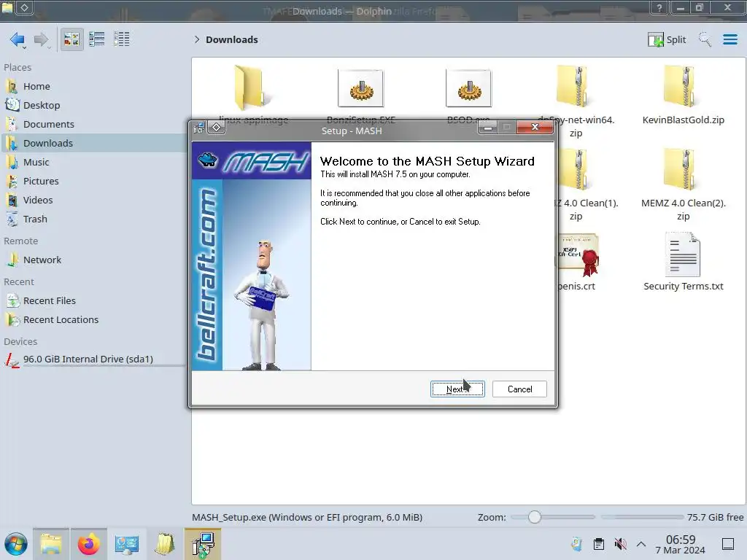
Task: Click the Split view button in Dolphin
Action: [x=667, y=39]
